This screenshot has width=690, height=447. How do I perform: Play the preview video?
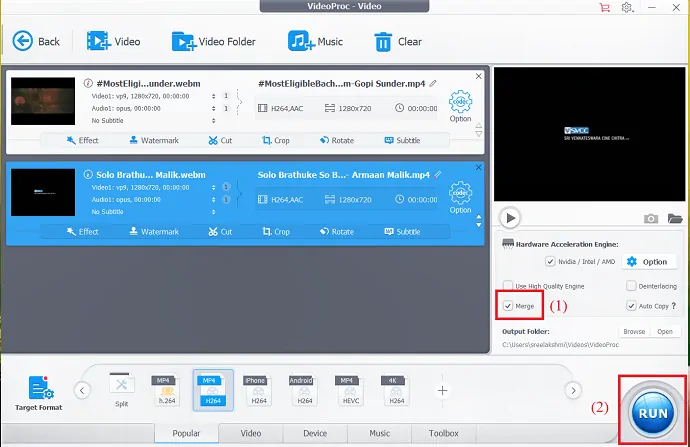pos(510,218)
